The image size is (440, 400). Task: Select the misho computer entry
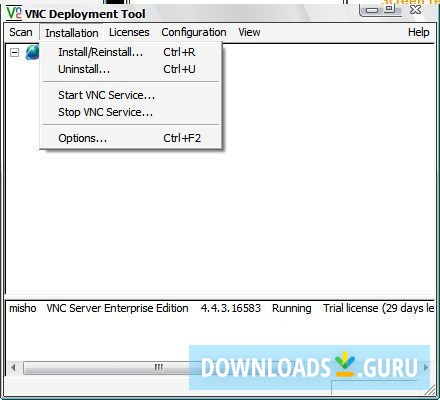tap(23, 308)
